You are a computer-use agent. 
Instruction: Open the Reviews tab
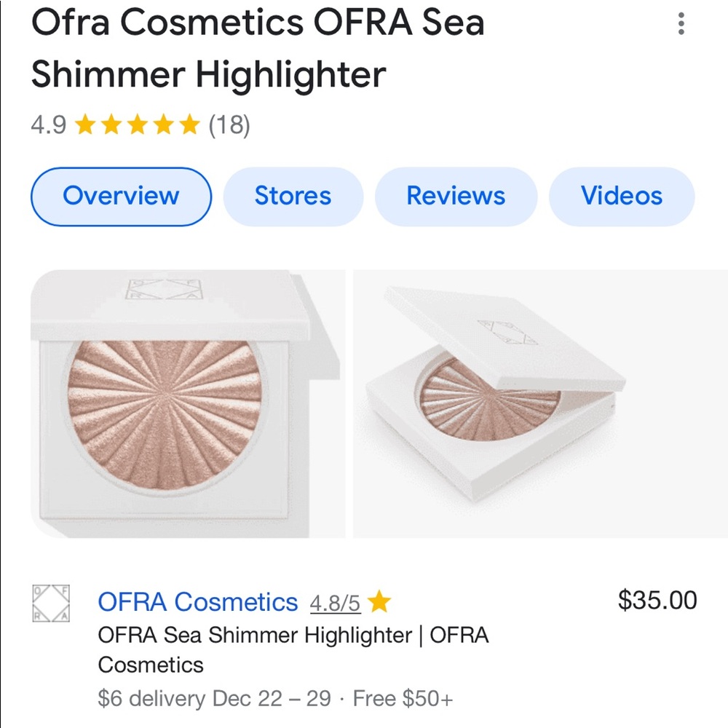point(456,195)
